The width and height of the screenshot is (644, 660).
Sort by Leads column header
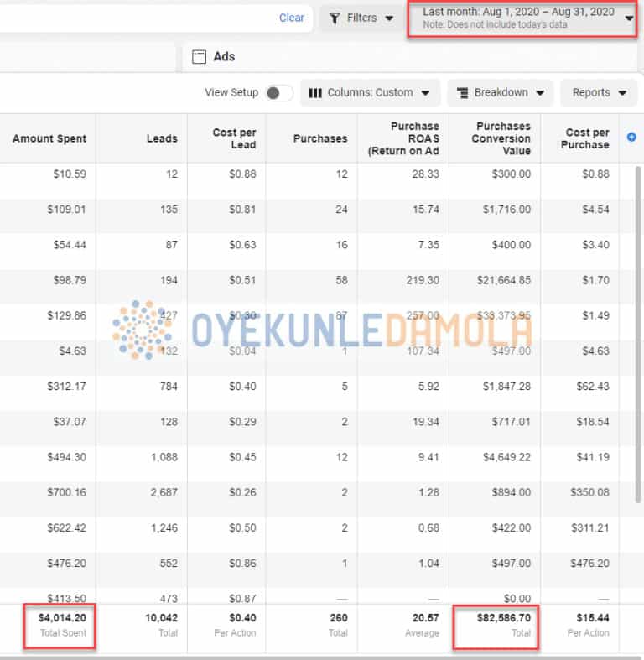click(x=162, y=138)
